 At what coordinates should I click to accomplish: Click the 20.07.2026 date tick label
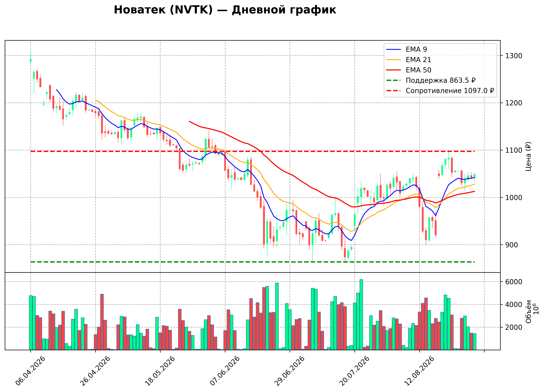[x=354, y=371]
